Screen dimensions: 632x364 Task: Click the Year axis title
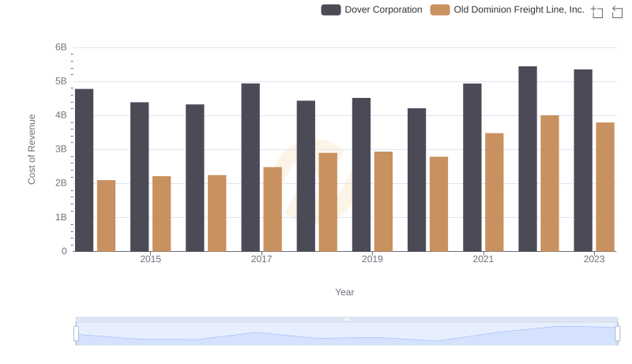344,292
